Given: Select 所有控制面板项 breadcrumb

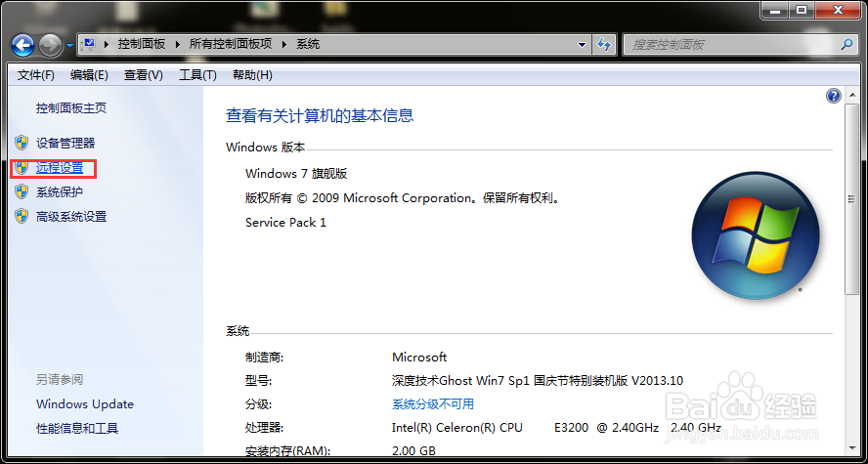Looking at the screenshot, I should (231, 44).
